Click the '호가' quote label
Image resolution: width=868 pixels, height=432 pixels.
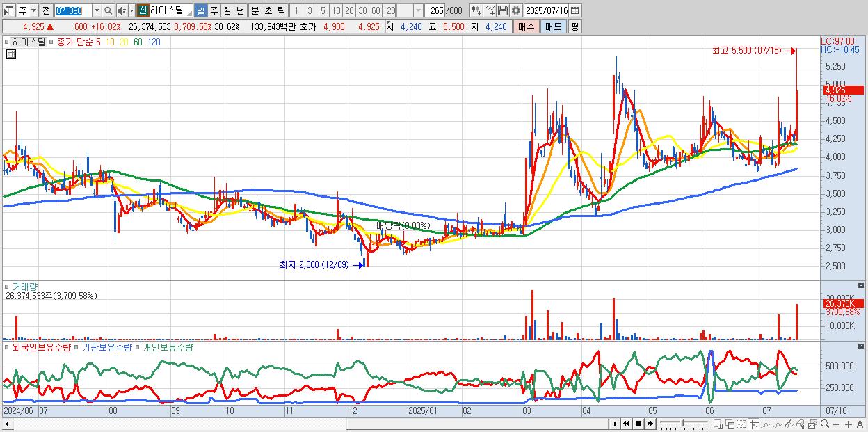coord(308,26)
